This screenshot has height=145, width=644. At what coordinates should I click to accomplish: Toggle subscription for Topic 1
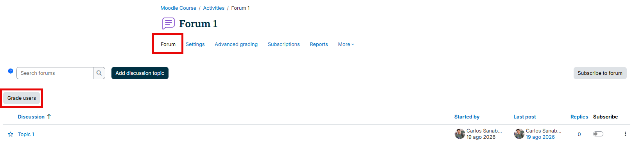tap(598, 134)
